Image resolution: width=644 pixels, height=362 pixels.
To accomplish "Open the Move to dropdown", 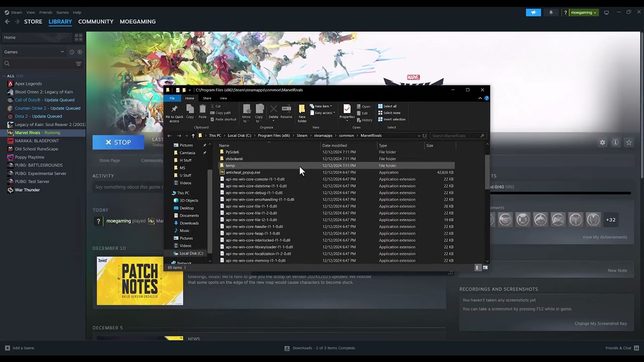I will (247, 114).
